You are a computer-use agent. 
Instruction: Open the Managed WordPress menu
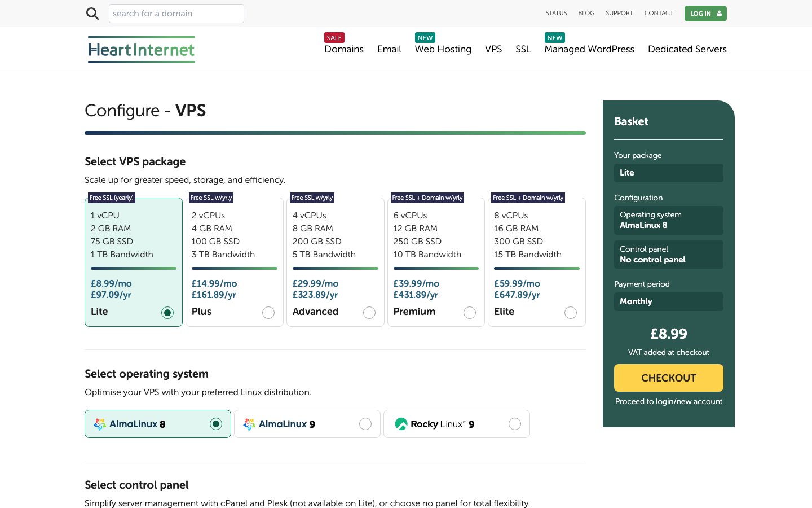pos(589,49)
